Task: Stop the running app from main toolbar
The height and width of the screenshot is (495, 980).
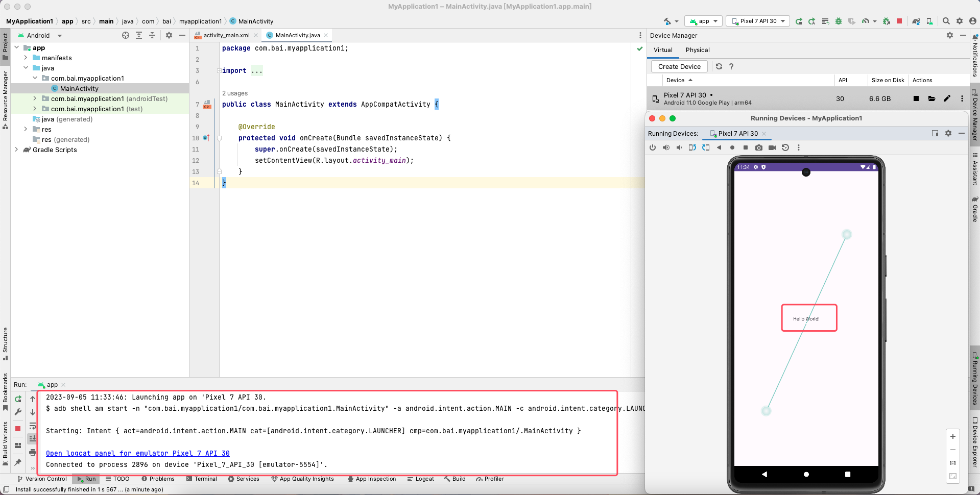Action: point(899,21)
